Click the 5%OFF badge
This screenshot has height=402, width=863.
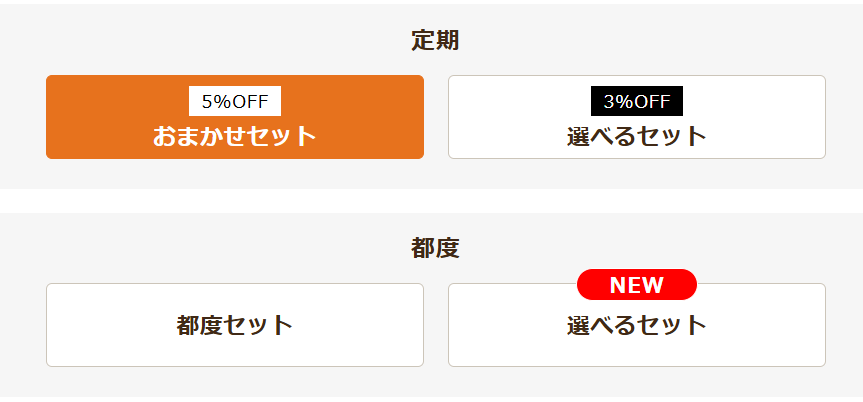(x=235, y=101)
